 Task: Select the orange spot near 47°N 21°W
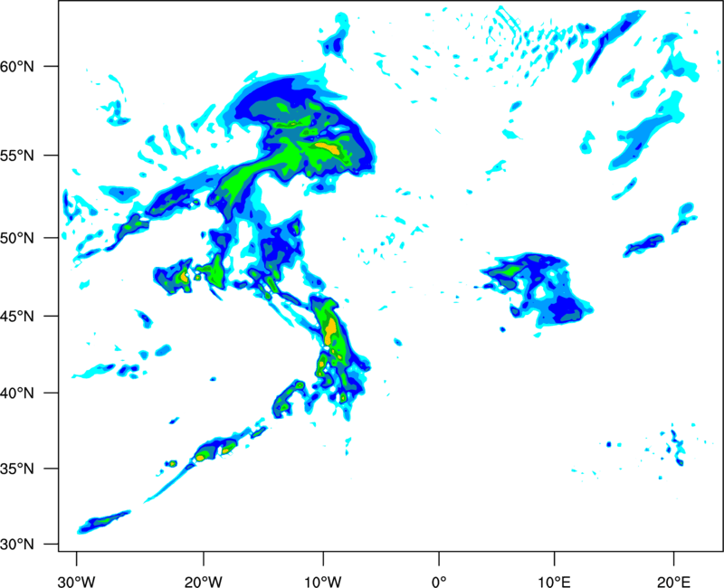(x=184, y=277)
